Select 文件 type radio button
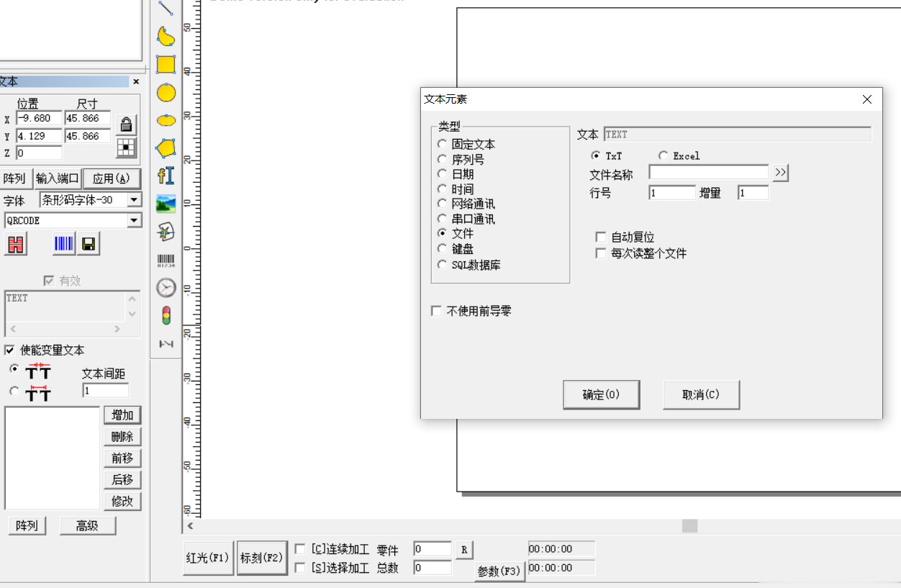 [x=442, y=234]
